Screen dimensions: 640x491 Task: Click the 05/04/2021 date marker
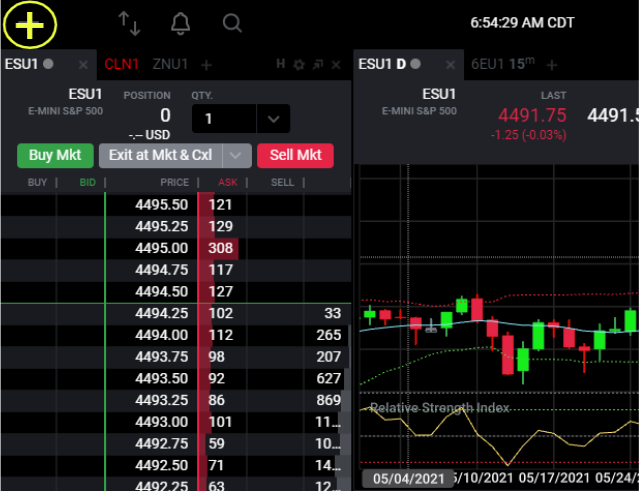pos(408,478)
